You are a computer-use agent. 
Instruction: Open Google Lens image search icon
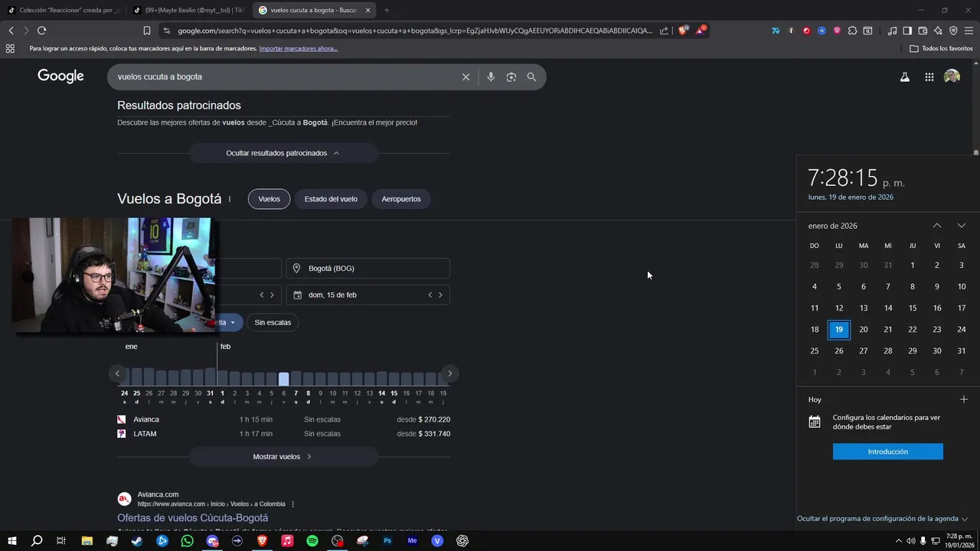point(511,77)
